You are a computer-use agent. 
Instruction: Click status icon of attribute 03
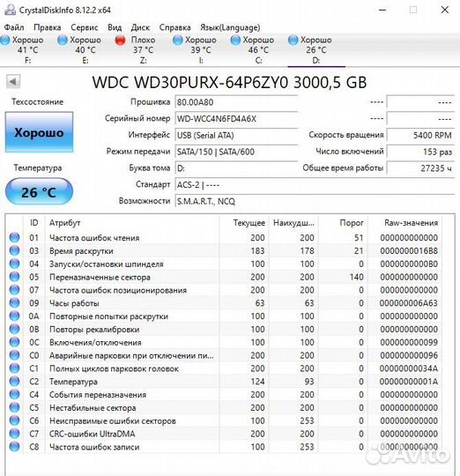[14, 250]
